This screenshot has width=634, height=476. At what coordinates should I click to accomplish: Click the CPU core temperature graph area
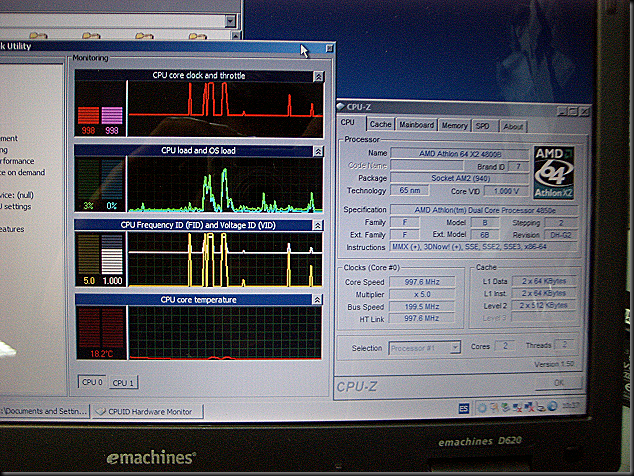[x=225, y=332]
